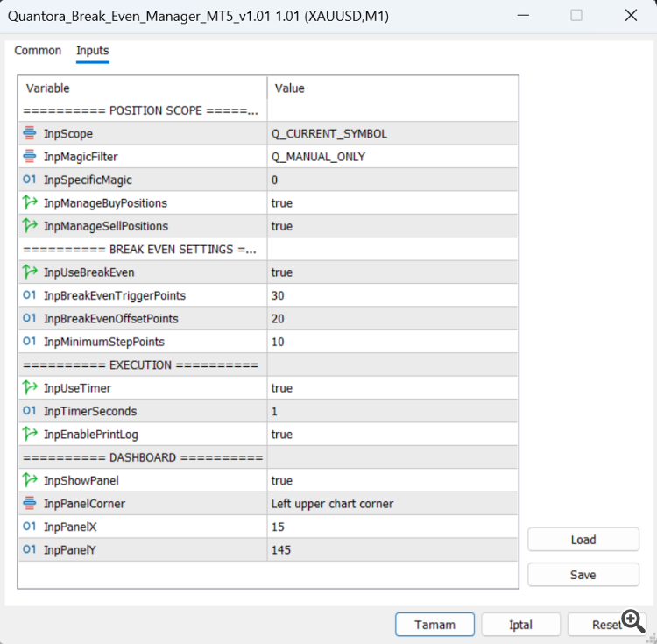
Task: Click the enum icon beside InpPanelCorner
Action: (x=29, y=503)
